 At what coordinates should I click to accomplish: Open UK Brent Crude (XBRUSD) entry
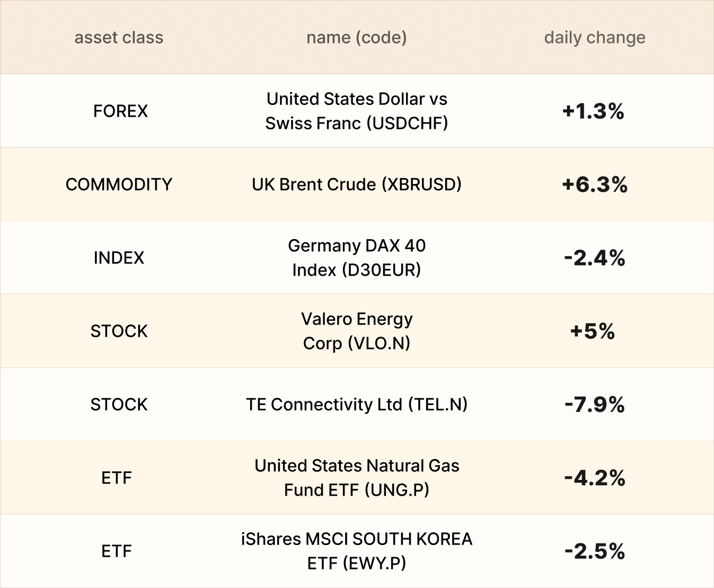pyautogui.click(x=356, y=185)
